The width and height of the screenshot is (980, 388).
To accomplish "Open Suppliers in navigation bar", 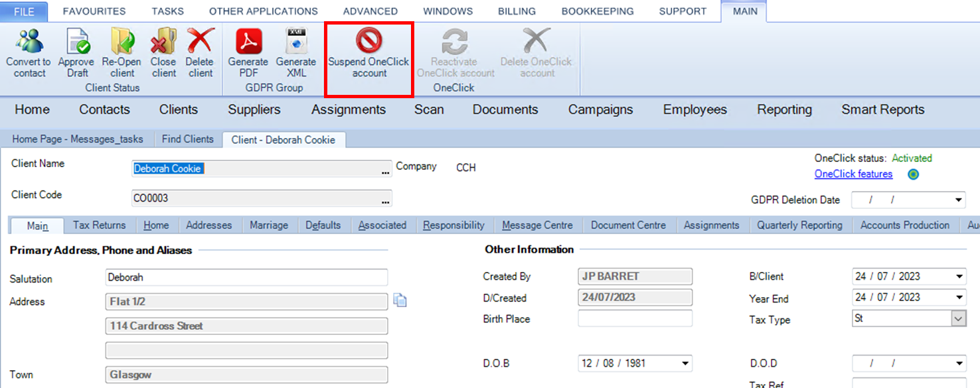I will tap(254, 109).
